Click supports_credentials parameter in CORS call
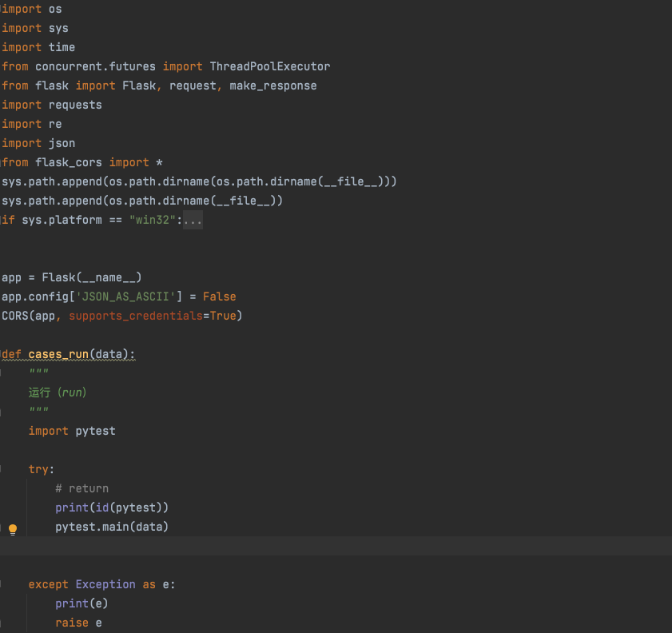672x633 pixels. pyautogui.click(x=136, y=316)
